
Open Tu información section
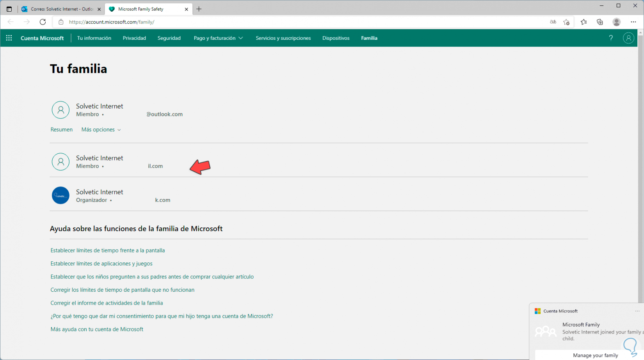click(x=94, y=38)
